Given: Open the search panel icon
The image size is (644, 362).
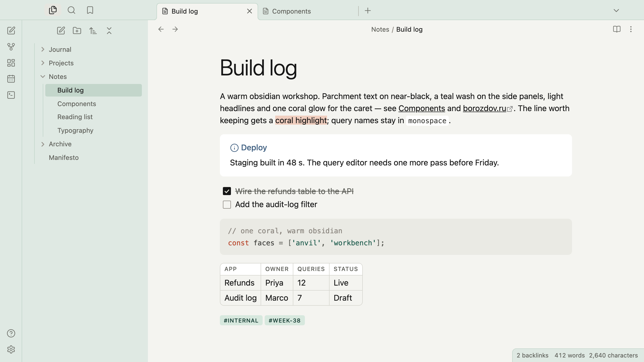Looking at the screenshot, I should coord(71,10).
